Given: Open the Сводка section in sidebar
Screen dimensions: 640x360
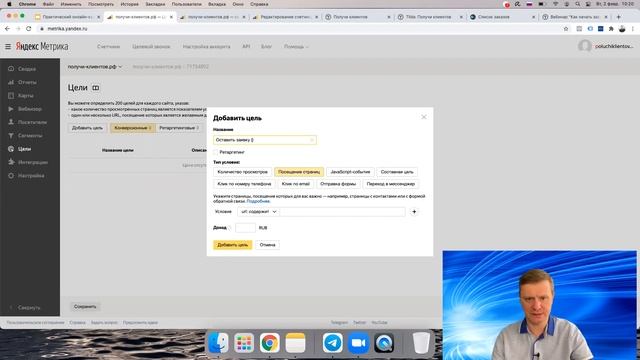Looking at the screenshot, I should tap(27, 69).
